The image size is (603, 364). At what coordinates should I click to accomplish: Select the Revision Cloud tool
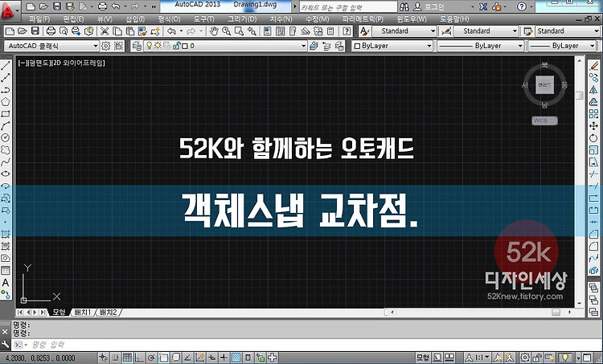(x=6, y=149)
